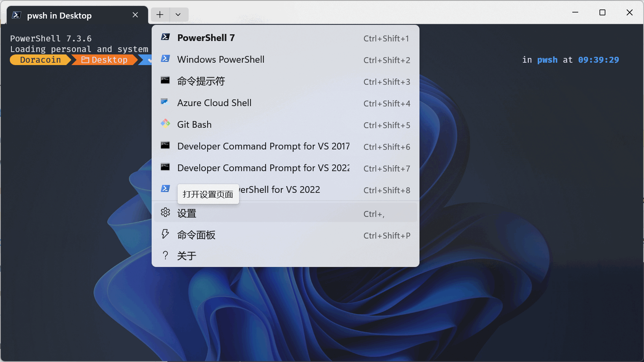Launch the PowerShell 7 profile
This screenshot has height=362, width=644.
click(x=285, y=38)
